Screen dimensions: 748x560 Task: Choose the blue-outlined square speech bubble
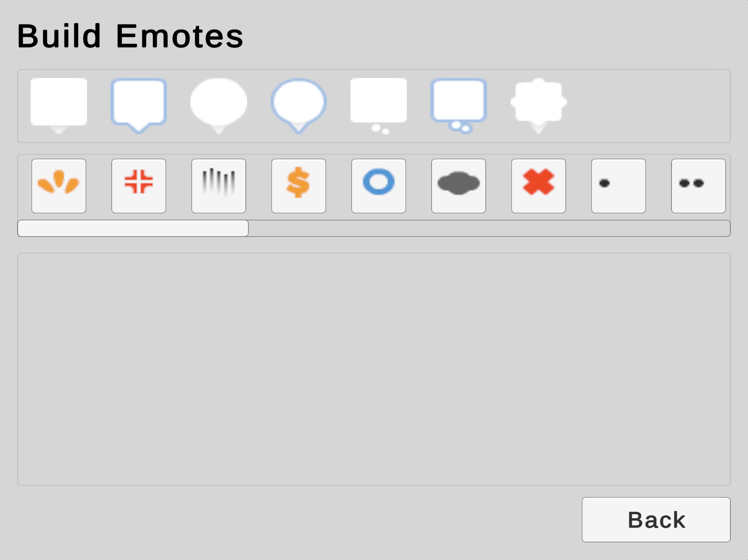(x=139, y=103)
